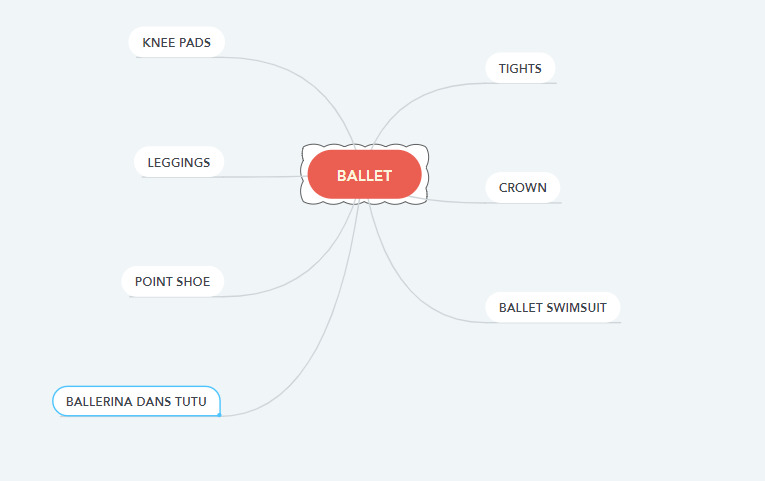Select the central BALLET topic node
Screen dimensions: 765x481
364,175
